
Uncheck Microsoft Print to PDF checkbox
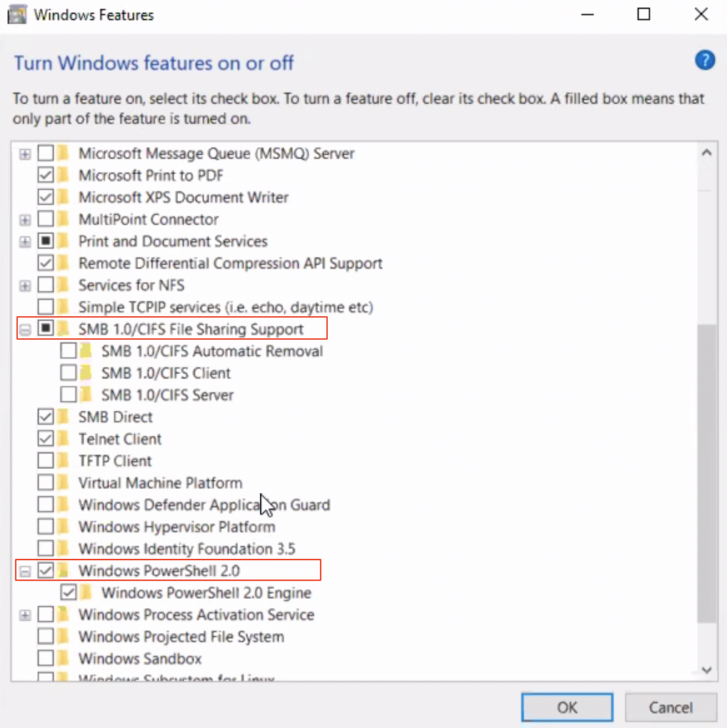coord(46,175)
